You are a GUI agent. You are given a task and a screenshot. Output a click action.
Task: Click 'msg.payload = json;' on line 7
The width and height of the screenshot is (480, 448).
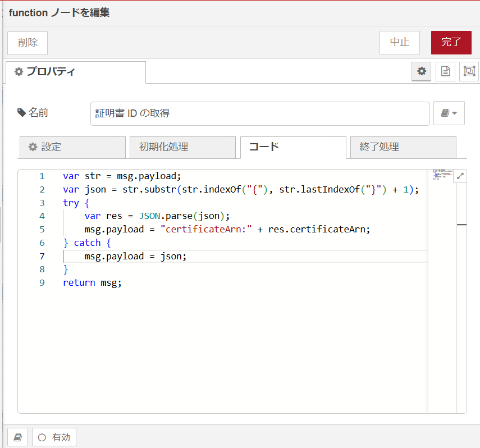(135, 257)
